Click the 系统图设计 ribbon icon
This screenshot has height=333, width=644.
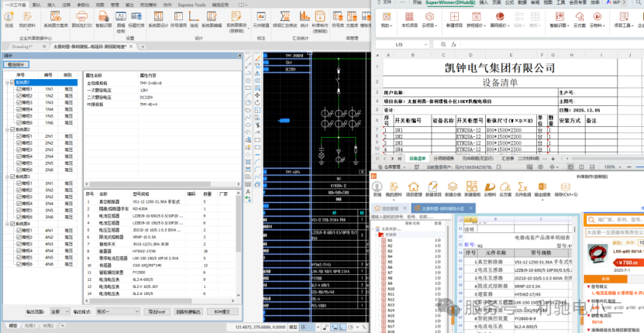point(159,19)
